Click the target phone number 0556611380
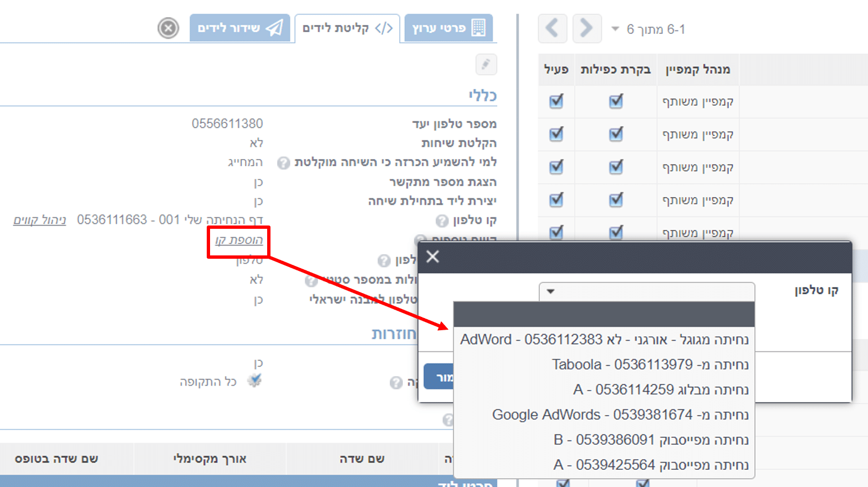The height and width of the screenshot is (487, 868). pos(227,124)
